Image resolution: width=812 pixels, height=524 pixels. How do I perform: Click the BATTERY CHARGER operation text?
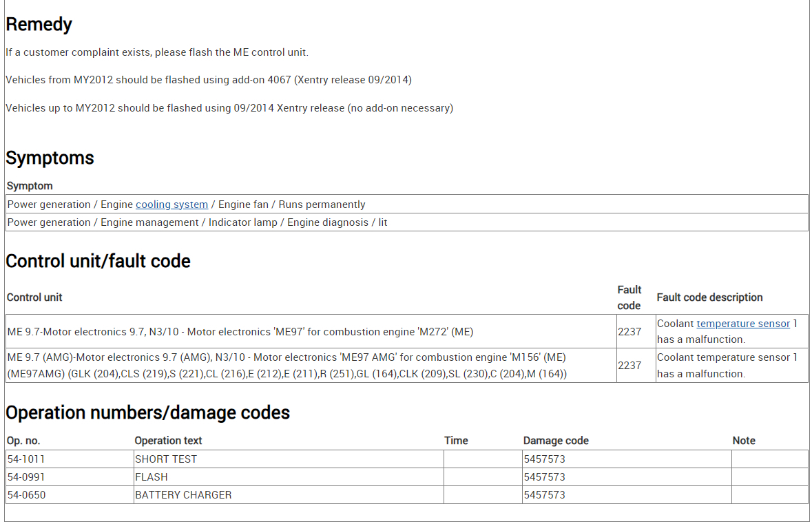pos(183,495)
